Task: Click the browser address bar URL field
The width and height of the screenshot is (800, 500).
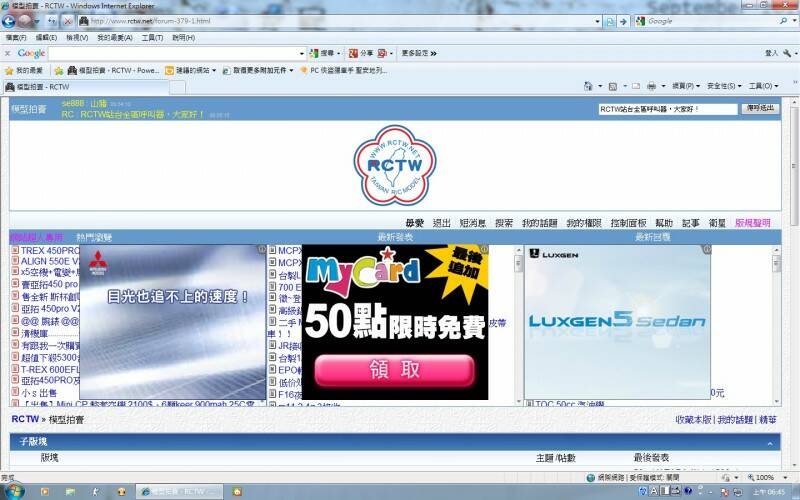Action: (337, 21)
